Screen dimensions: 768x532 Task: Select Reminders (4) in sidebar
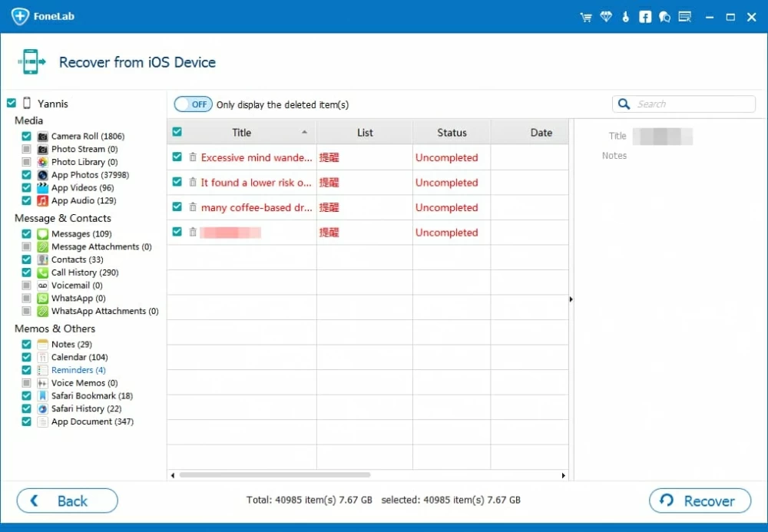coord(78,370)
